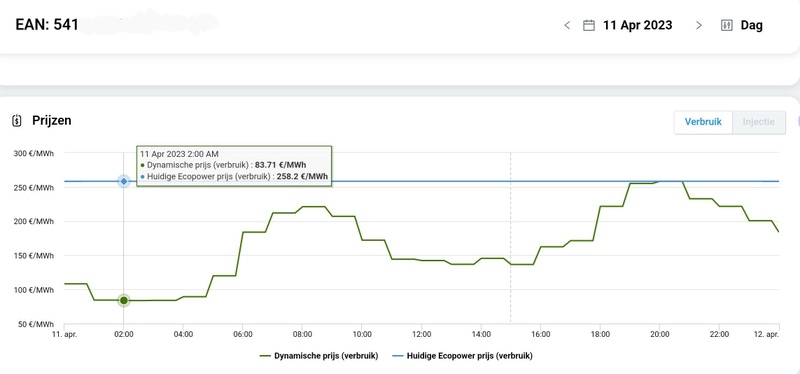Click the Prijzen section heading
Screen dimensions: 800x374
(x=52, y=121)
